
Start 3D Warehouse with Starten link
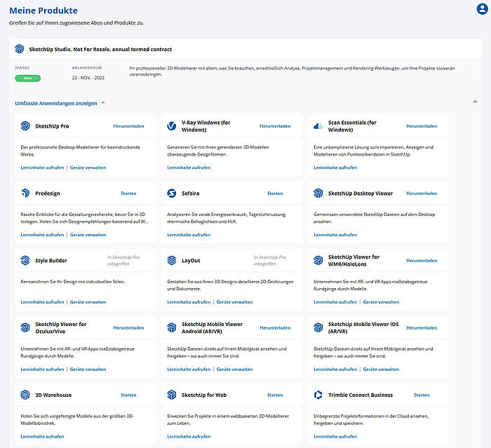coord(128,395)
